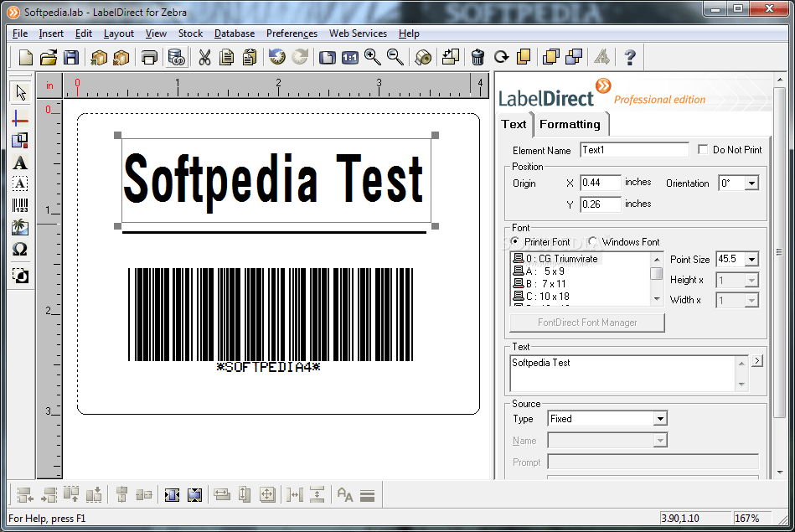Select the red line drawing tool
This screenshot has height=532, width=795.
(20, 119)
